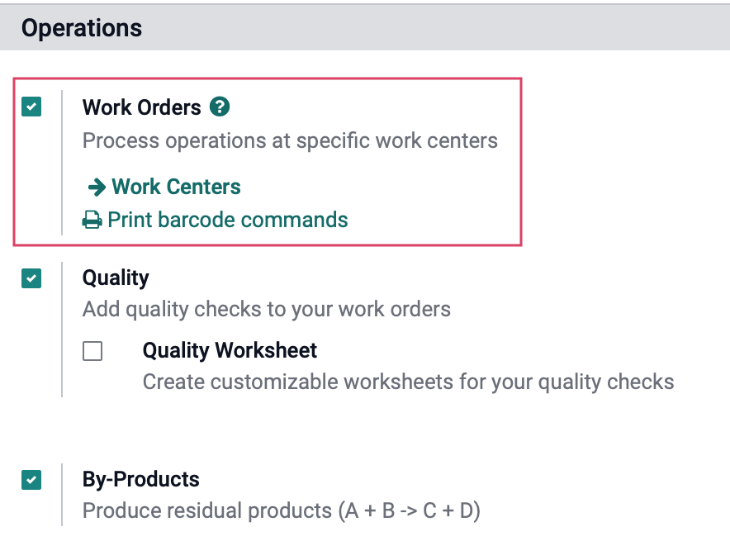Uncheck the Work Orders checkbox
The image size is (730, 560).
pyautogui.click(x=31, y=107)
